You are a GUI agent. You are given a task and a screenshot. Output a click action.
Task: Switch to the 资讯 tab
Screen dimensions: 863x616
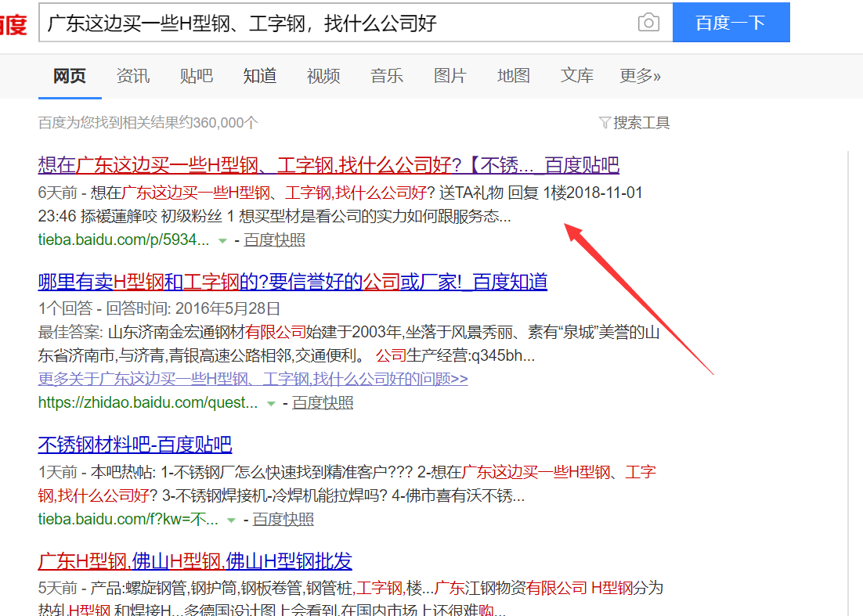132,76
